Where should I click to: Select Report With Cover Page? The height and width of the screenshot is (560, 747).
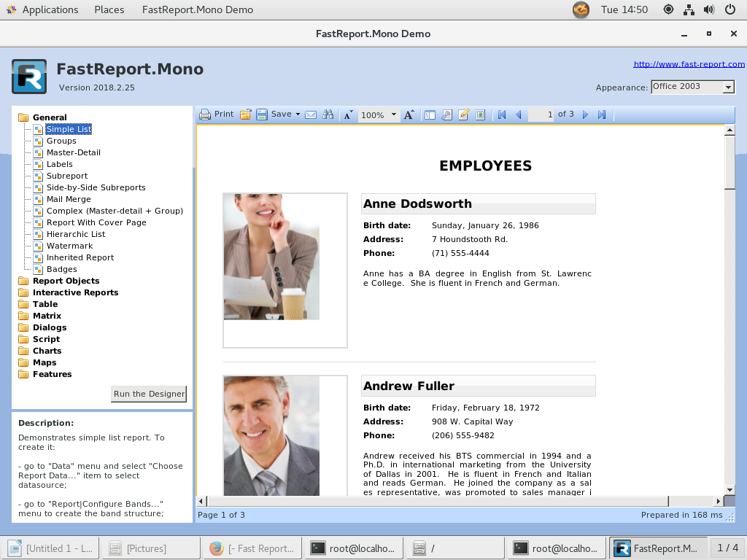[96, 222]
